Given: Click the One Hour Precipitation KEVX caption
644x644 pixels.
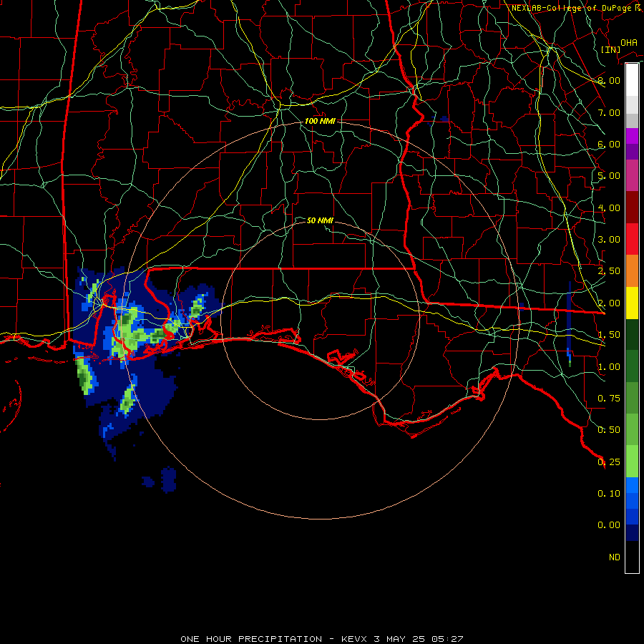Looking at the screenshot, I should point(322,639).
